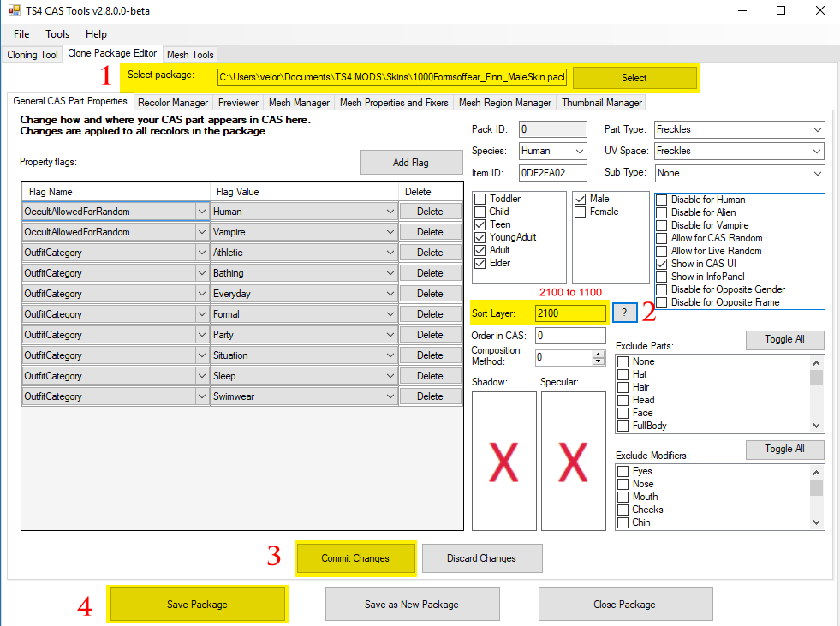
Task: Click Toggle All for Exclude Parts
Action: pos(785,339)
